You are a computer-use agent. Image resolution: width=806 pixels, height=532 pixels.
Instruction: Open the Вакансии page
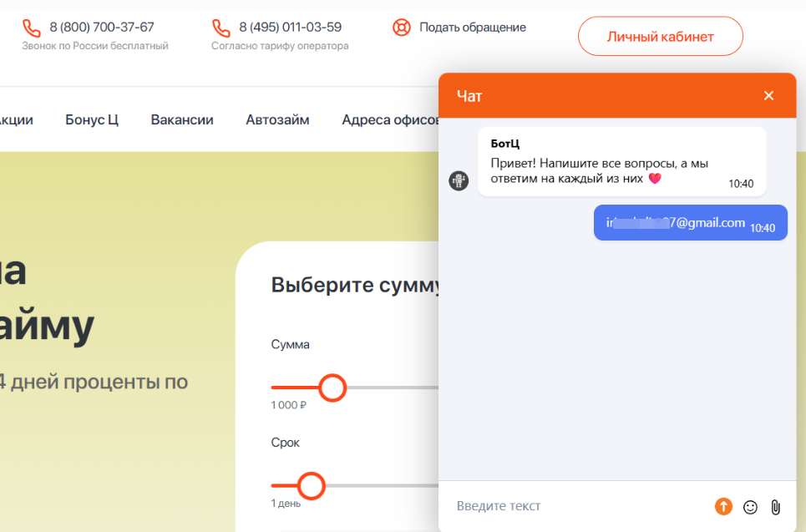182,119
